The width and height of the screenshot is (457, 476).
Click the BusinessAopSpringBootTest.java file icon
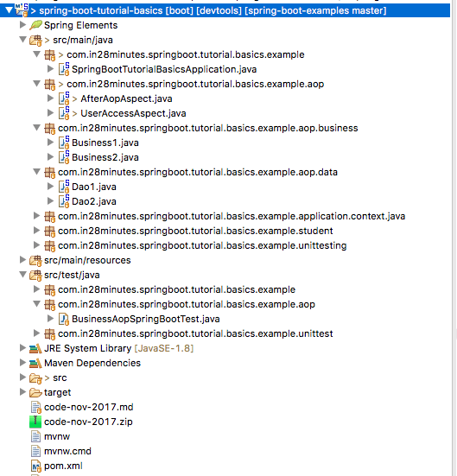[x=64, y=319]
